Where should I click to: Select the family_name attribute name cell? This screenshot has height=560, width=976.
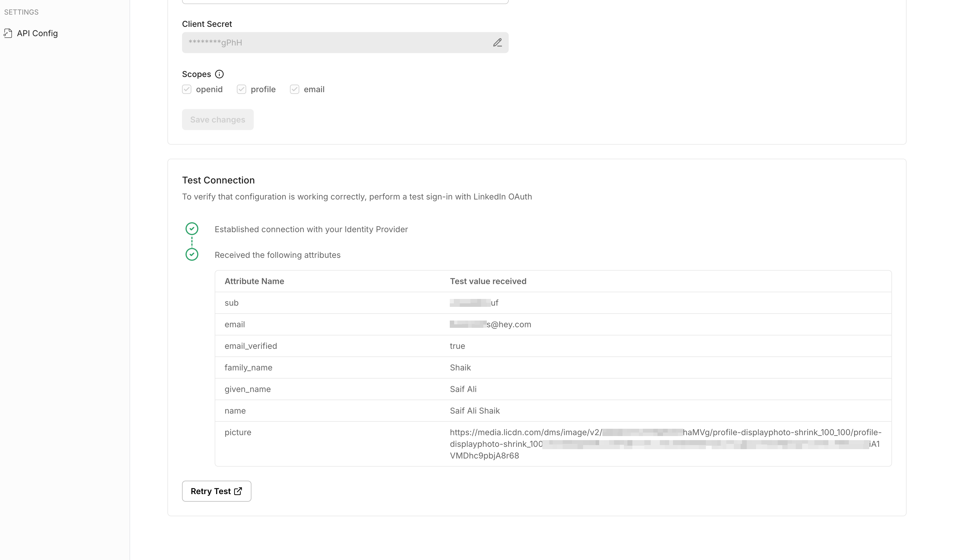tap(248, 368)
